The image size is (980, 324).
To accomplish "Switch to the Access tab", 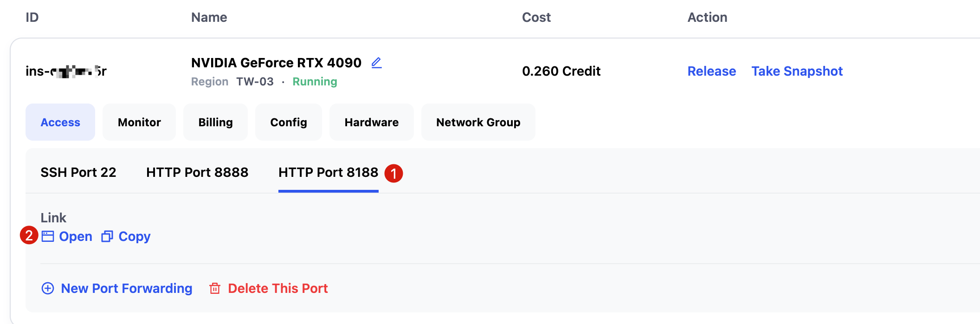I will click(60, 122).
